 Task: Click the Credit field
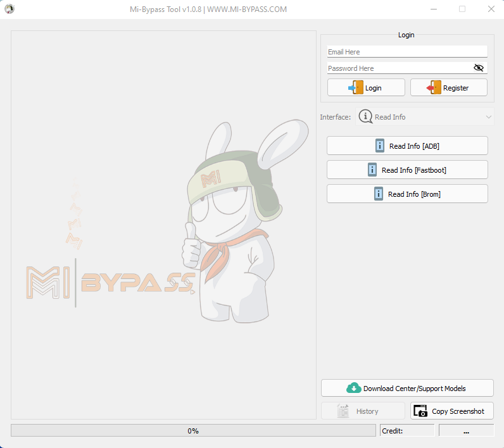click(x=407, y=431)
